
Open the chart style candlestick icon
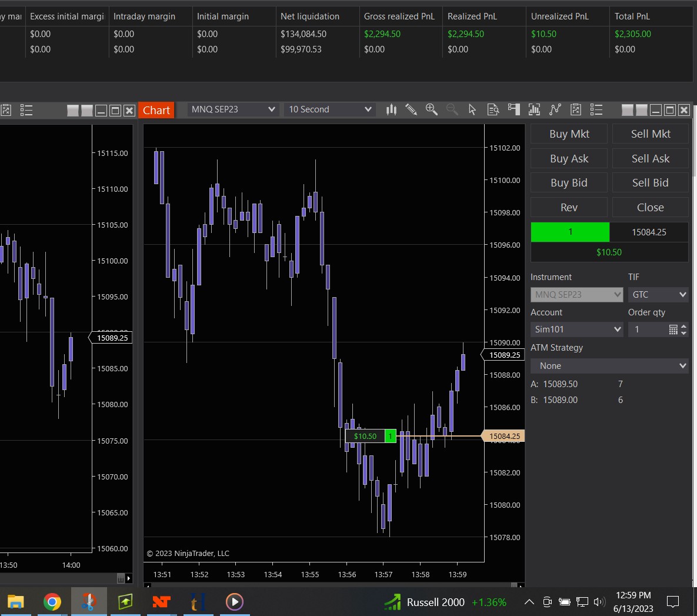[391, 109]
